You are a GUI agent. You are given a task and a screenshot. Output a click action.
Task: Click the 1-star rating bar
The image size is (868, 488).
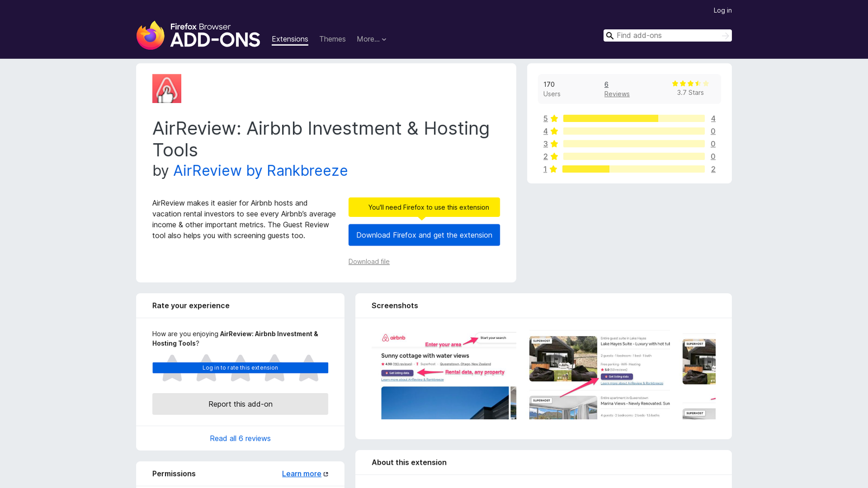(634, 169)
